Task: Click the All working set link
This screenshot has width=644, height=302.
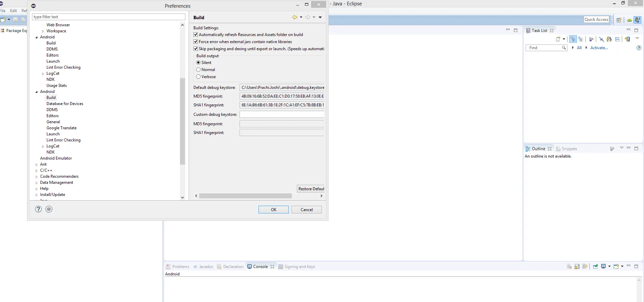Action: [579, 48]
